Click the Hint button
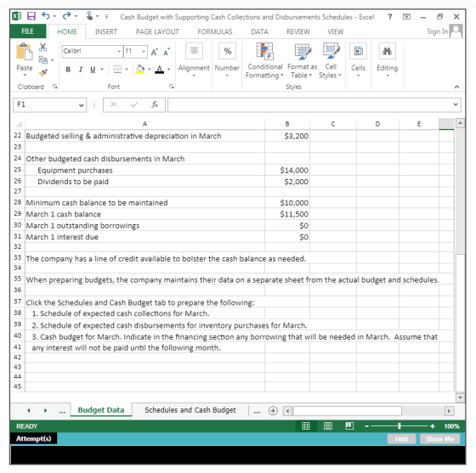The height and width of the screenshot is (473, 476). (401, 439)
